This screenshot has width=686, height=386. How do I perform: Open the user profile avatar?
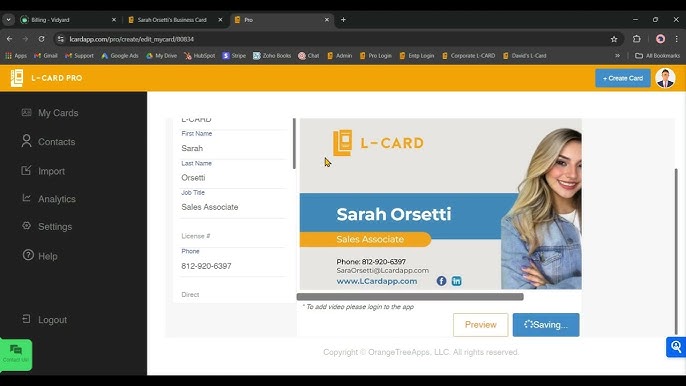coord(665,78)
